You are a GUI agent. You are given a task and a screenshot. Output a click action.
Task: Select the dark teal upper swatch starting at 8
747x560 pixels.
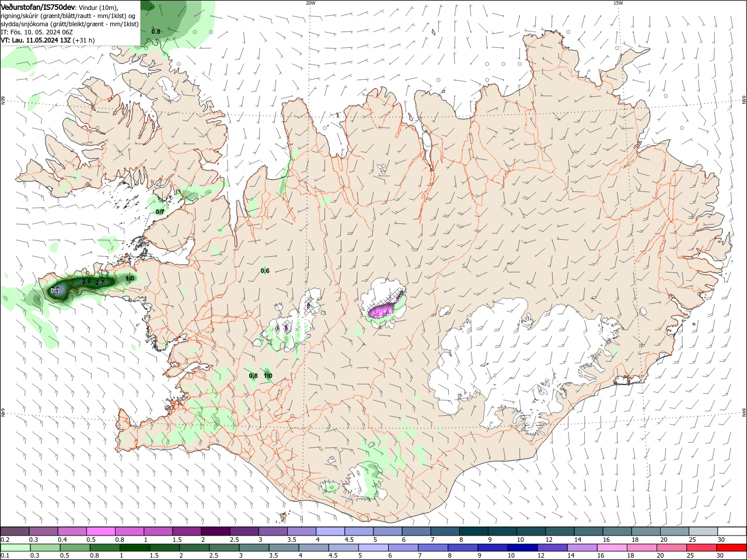(x=473, y=531)
